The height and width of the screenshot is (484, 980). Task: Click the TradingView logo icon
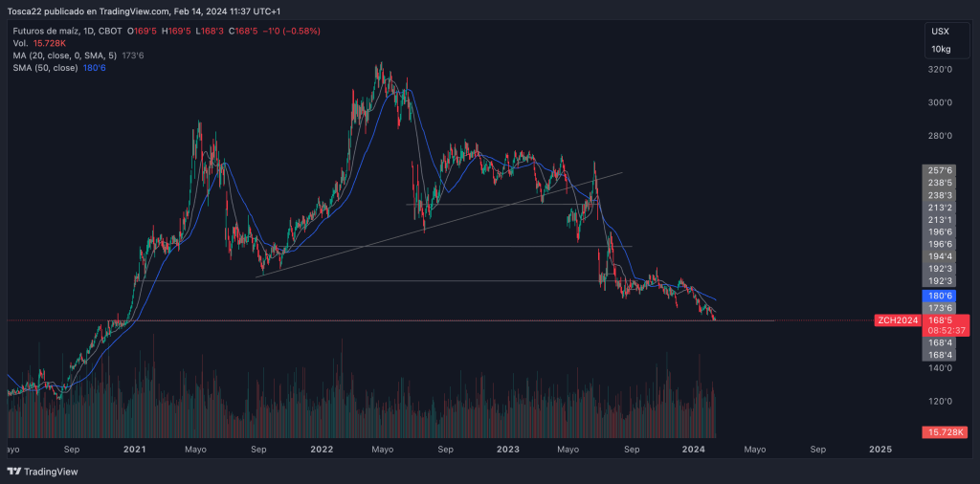point(13,472)
